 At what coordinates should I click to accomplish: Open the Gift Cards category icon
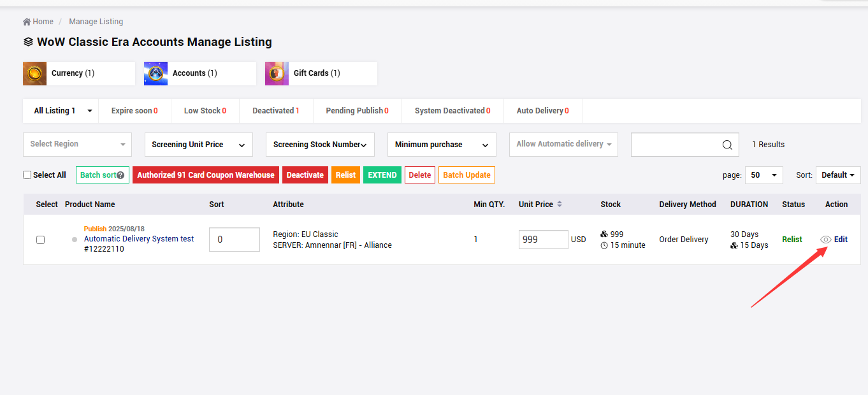pos(277,73)
